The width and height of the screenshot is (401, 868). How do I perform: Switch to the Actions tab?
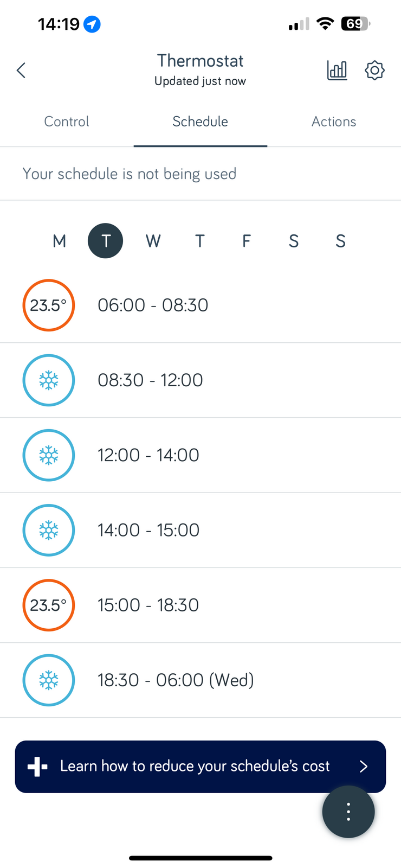point(334,122)
